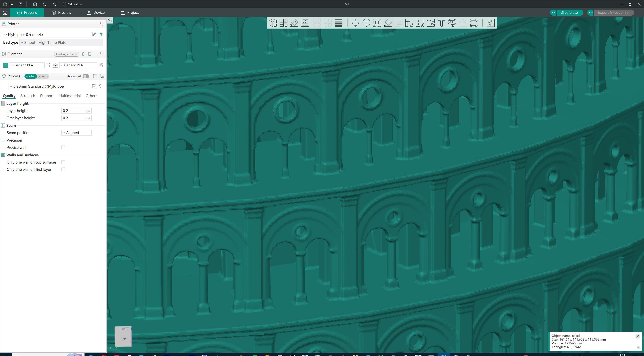The width and height of the screenshot is (644, 356).
Task: Click the Arrange all objects icon
Action: (305, 23)
